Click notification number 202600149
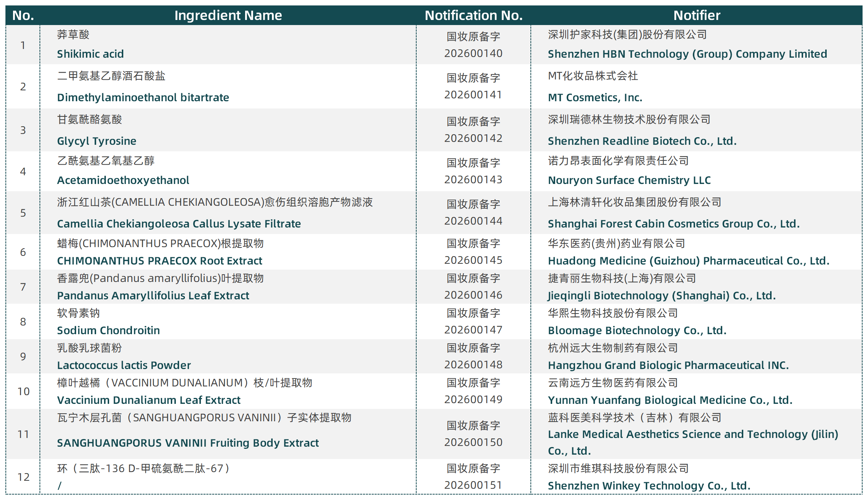Viewport: 868px width, 500px height. [x=473, y=399]
